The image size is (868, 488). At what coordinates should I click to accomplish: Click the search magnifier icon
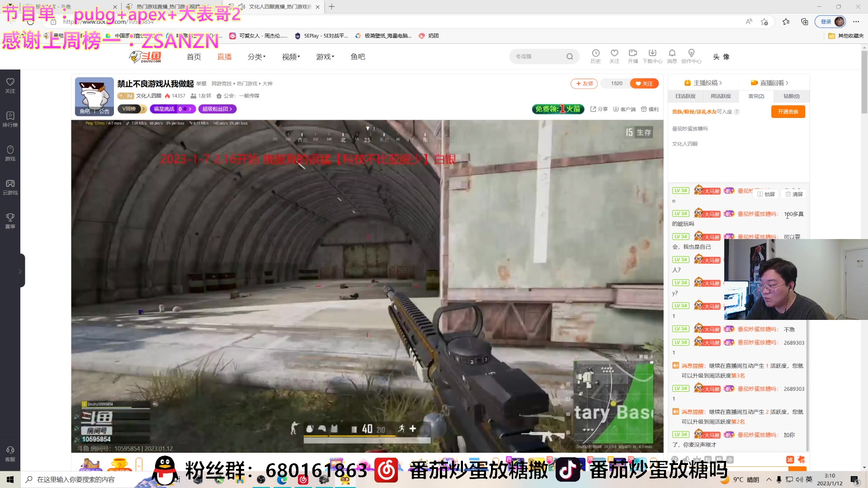pyautogui.click(x=570, y=56)
